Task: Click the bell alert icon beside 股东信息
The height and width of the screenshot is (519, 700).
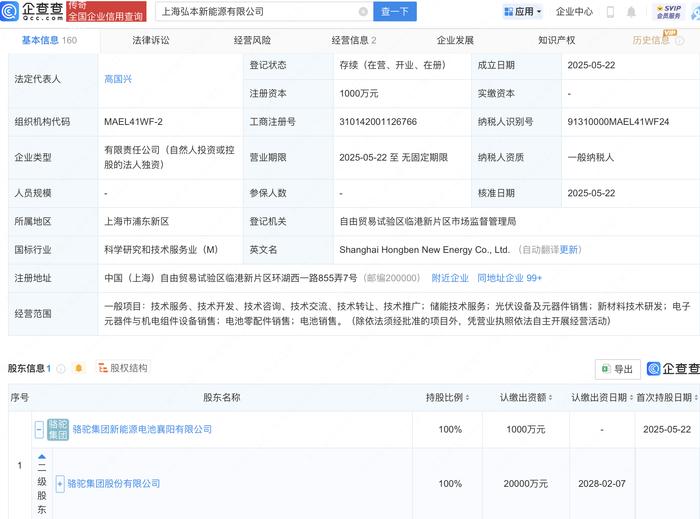Action: [79, 368]
